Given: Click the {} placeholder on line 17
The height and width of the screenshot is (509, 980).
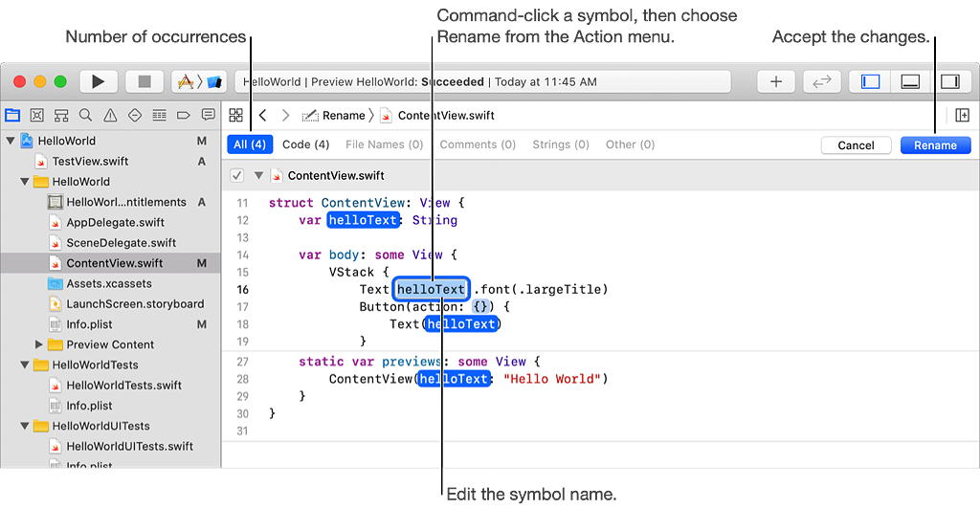Looking at the screenshot, I should (x=480, y=307).
